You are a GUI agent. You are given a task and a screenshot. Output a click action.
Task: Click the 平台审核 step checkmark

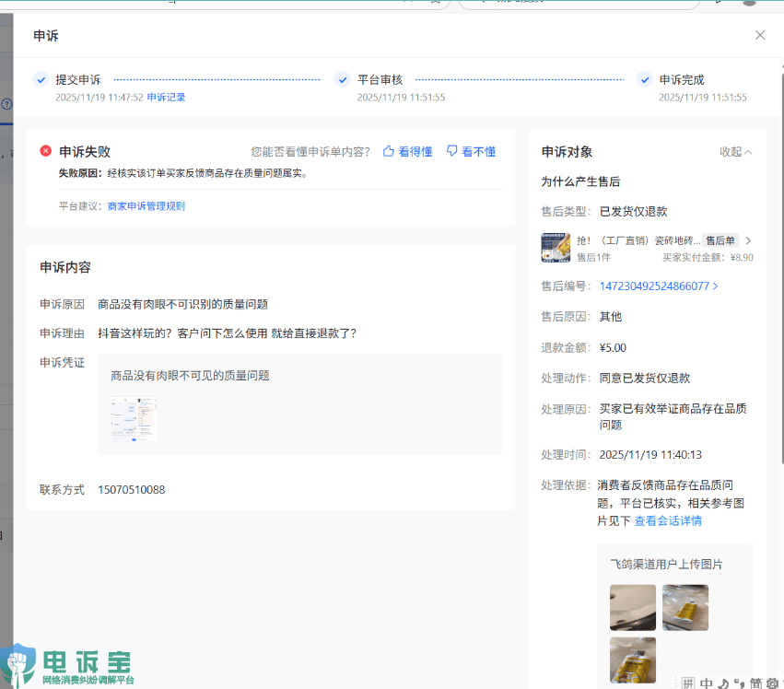tap(343, 80)
